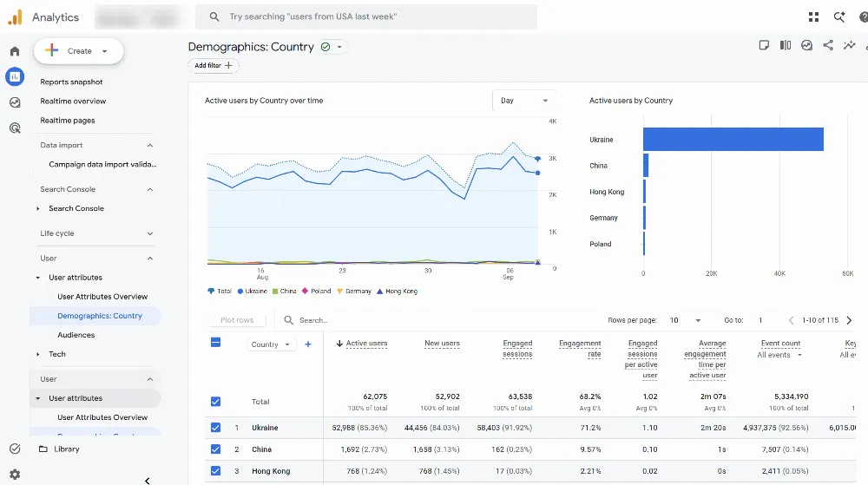Image resolution: width=868 pixels, height=485 pixels.
Task: Open the All events dropdown under Event count
Action: tap(779, 355)
